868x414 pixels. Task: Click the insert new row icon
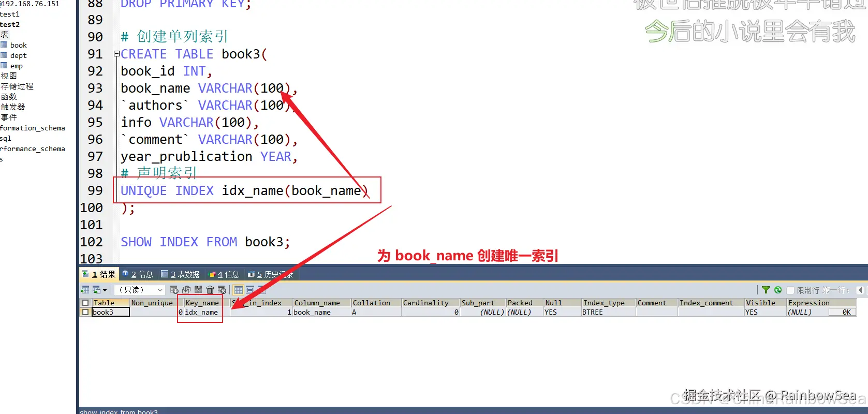click(174, 290)
